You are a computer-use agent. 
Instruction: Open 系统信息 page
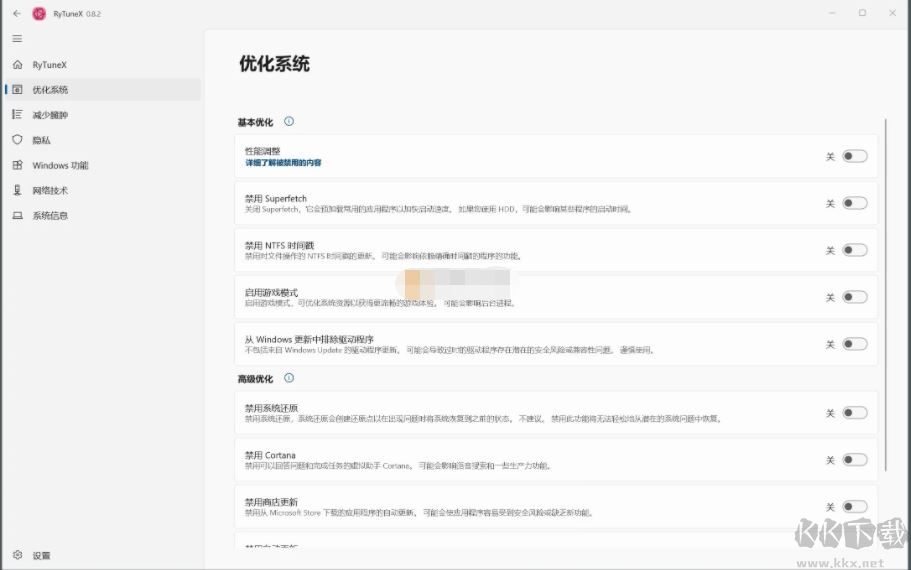point(103,215)
